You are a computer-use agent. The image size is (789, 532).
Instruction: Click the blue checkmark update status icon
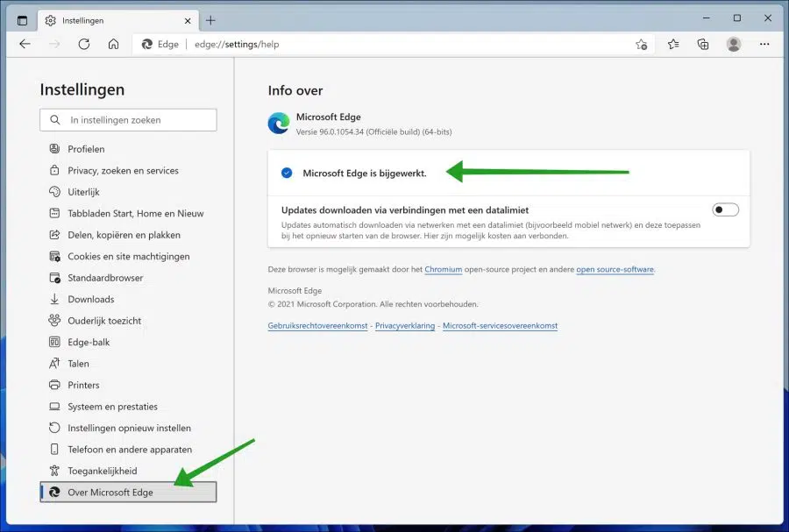[x=287, y=173]
